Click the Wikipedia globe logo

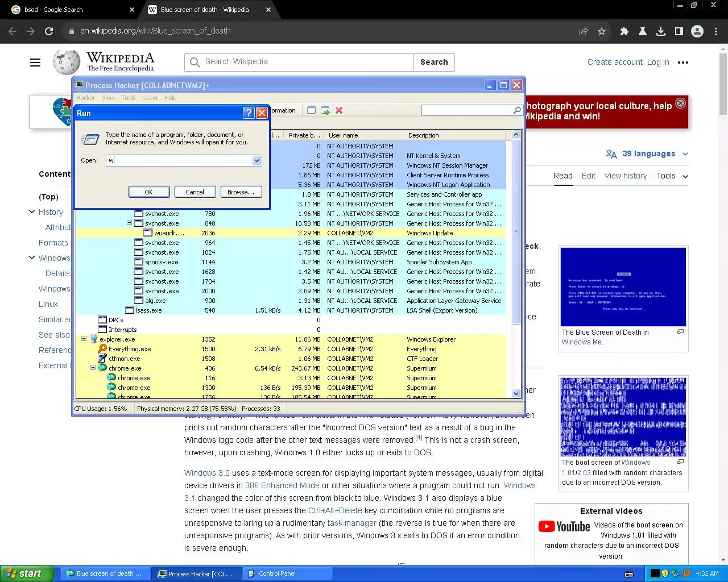(x=67, y=62)
